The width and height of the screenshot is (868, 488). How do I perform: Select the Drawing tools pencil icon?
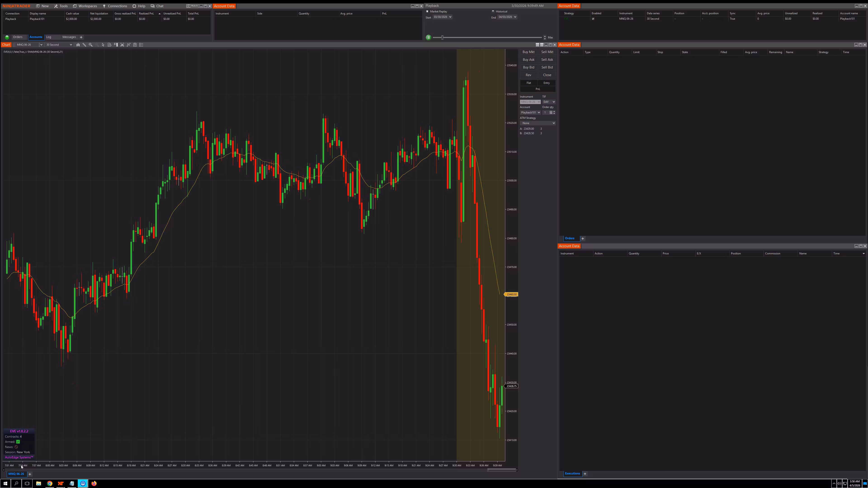tap(85, 45)
